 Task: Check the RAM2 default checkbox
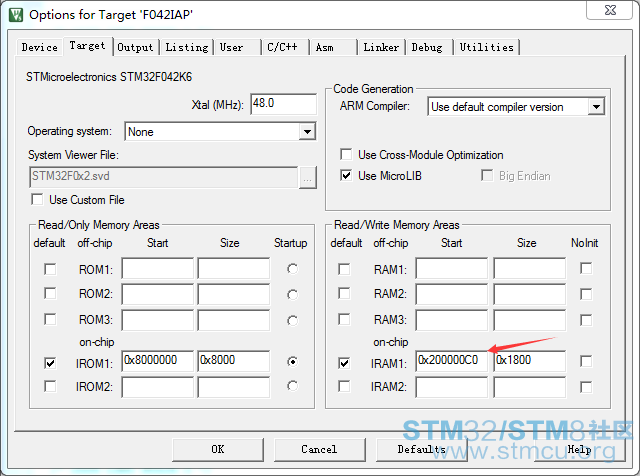(344, 294)
